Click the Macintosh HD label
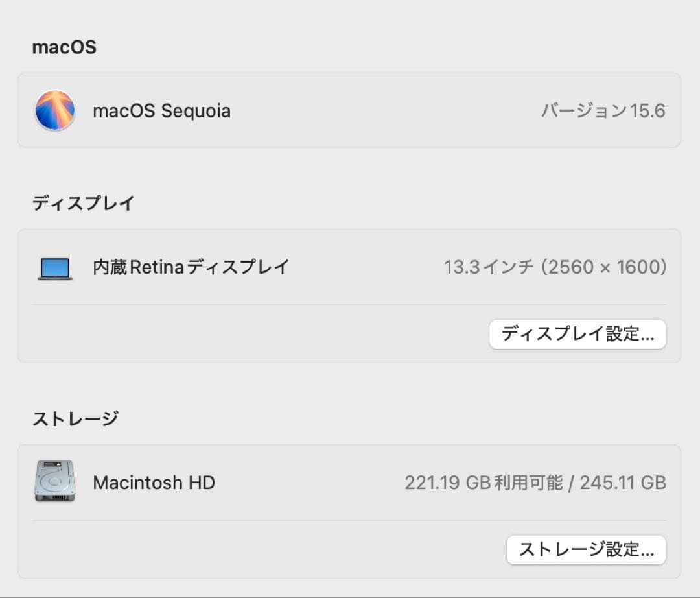Image resolution: width=700 pixels, height=598 pixels. click(x=154, y=483)
